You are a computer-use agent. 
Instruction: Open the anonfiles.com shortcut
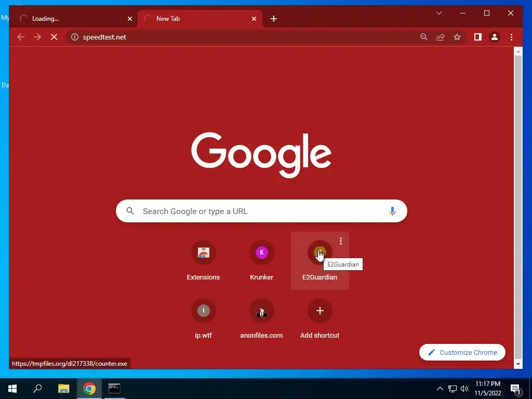[261, 319]
